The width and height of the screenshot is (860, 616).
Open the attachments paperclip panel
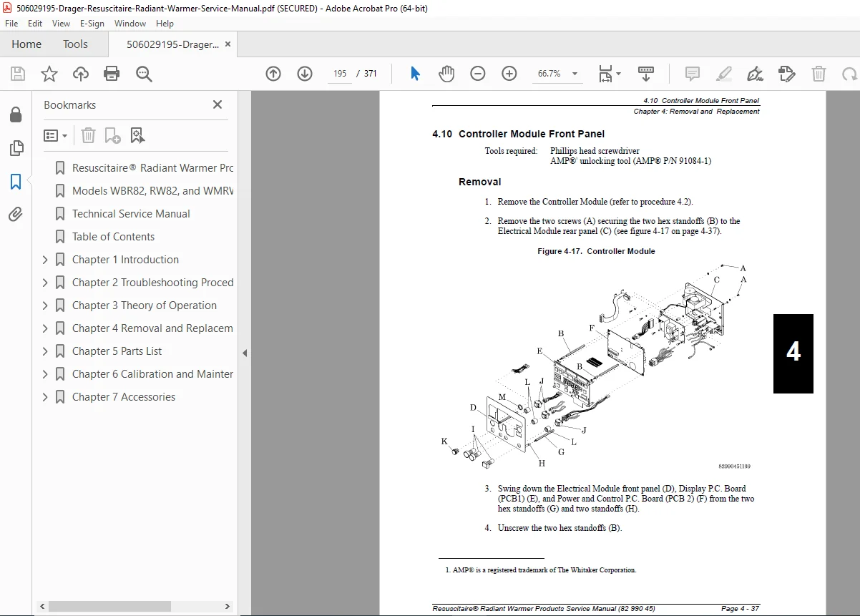[16, 215]
